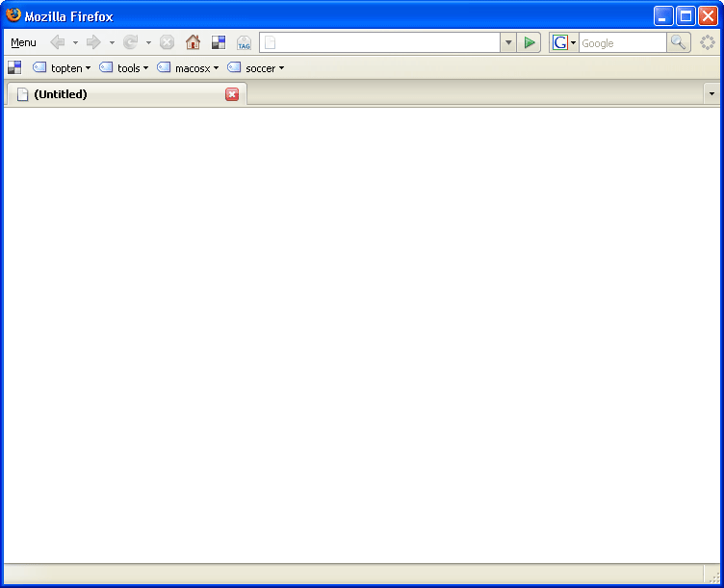
Task: Reload the page with the Reload icon
Action: click(131, 42)
